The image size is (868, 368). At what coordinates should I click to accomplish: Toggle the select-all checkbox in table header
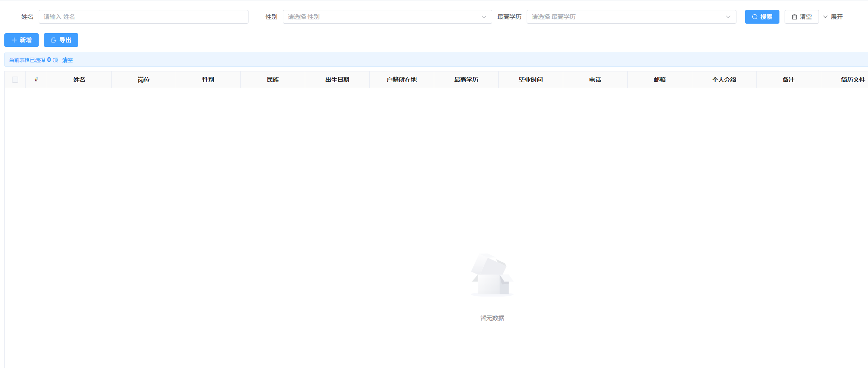(15, 80)
